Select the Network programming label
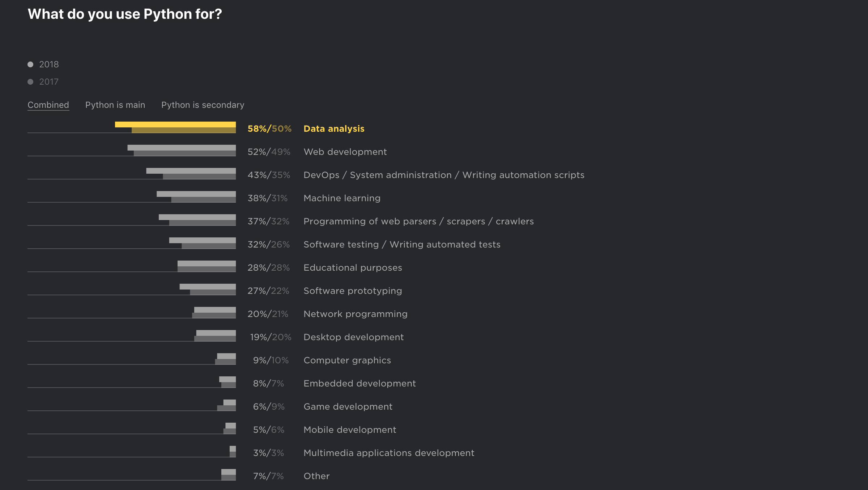The height and width of the screenshot is (490, 868). click(355, 314)
